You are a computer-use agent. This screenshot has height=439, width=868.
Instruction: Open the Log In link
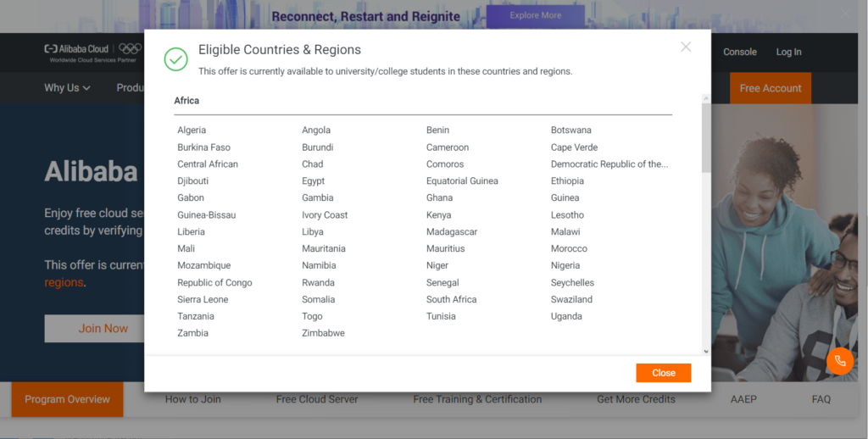(x=788, y=53)
